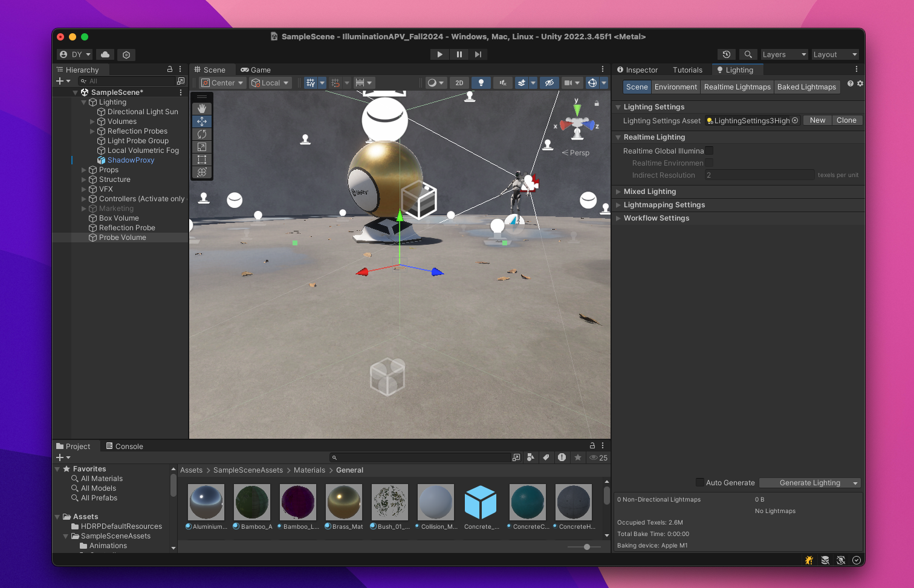The height and width of the screenshot is (588, 914).
Task: Select the Scale tool
Action: pos(202,147)
